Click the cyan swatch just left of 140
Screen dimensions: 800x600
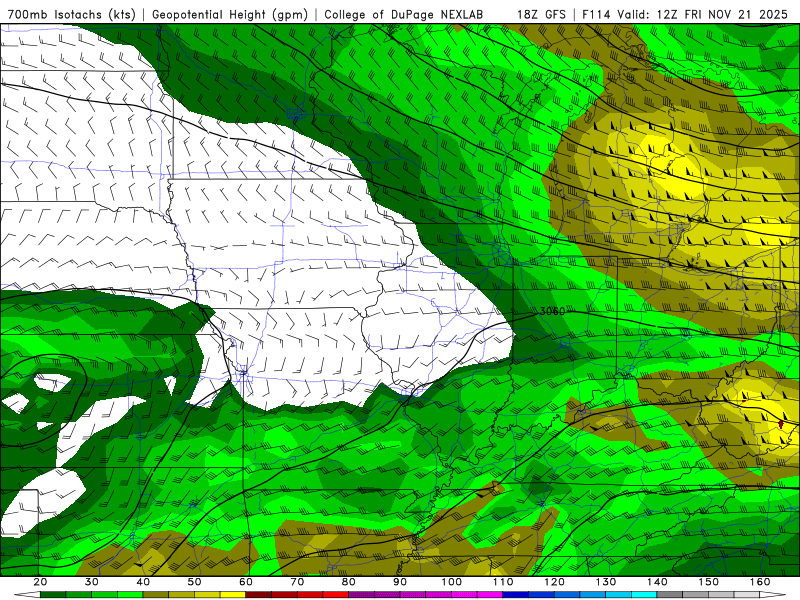click(644, 595)
